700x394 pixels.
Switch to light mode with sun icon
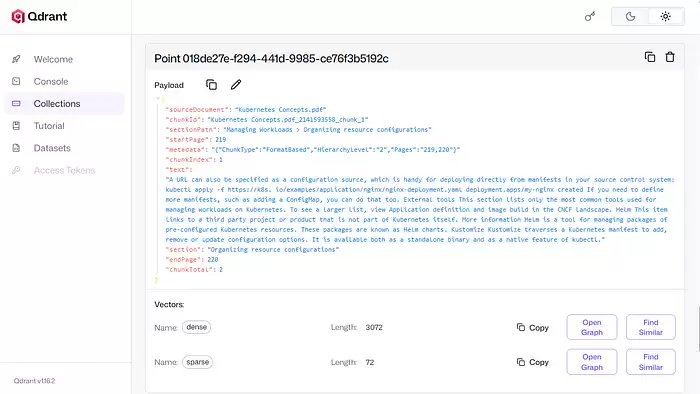coord(666,17)
